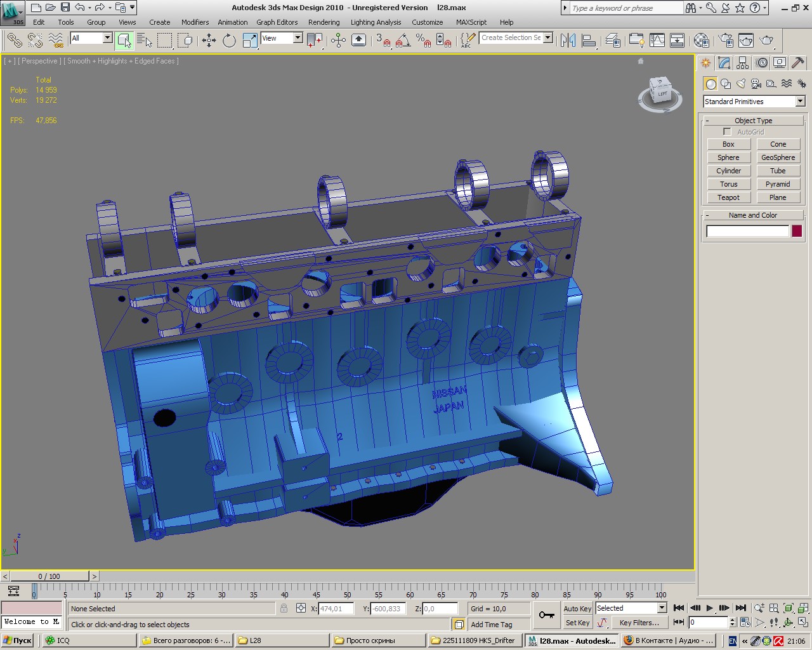Toggle selection lock icon
812x650 pixels.
pos(284,608)
